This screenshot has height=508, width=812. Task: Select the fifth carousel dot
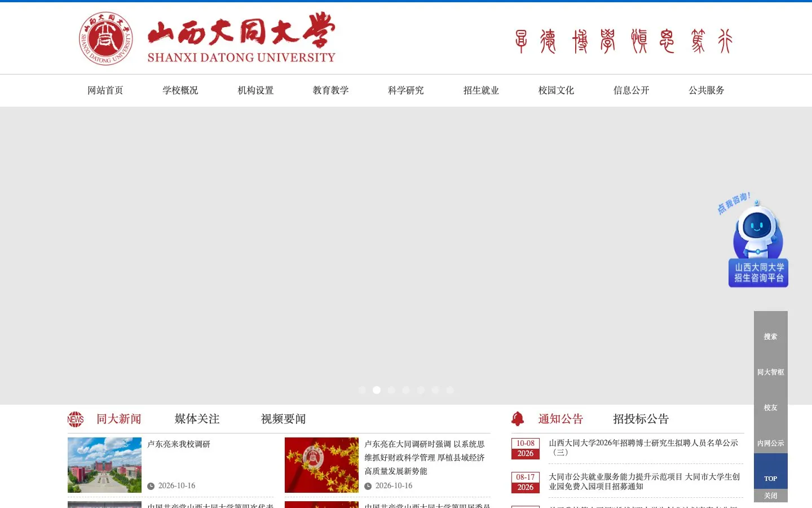click(421, 390)
